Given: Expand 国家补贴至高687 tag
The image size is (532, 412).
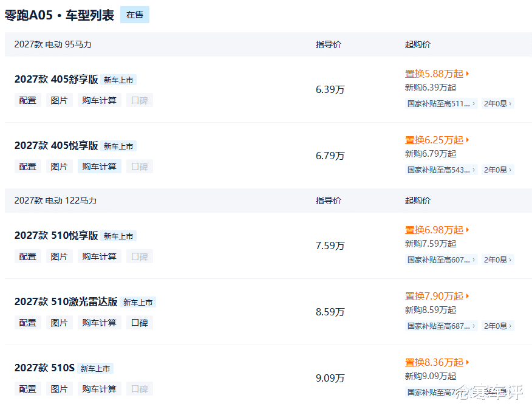Looking at the screenshot, I should 442,326.
